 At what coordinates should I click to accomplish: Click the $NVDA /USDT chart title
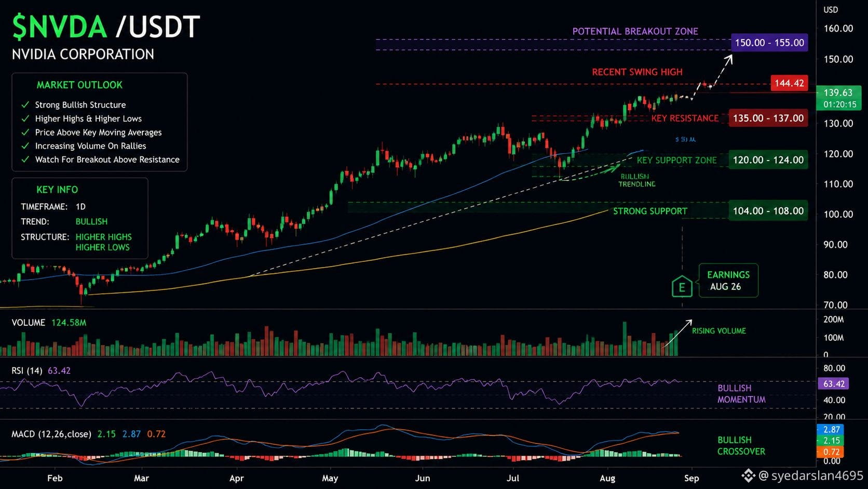[106, 27]
